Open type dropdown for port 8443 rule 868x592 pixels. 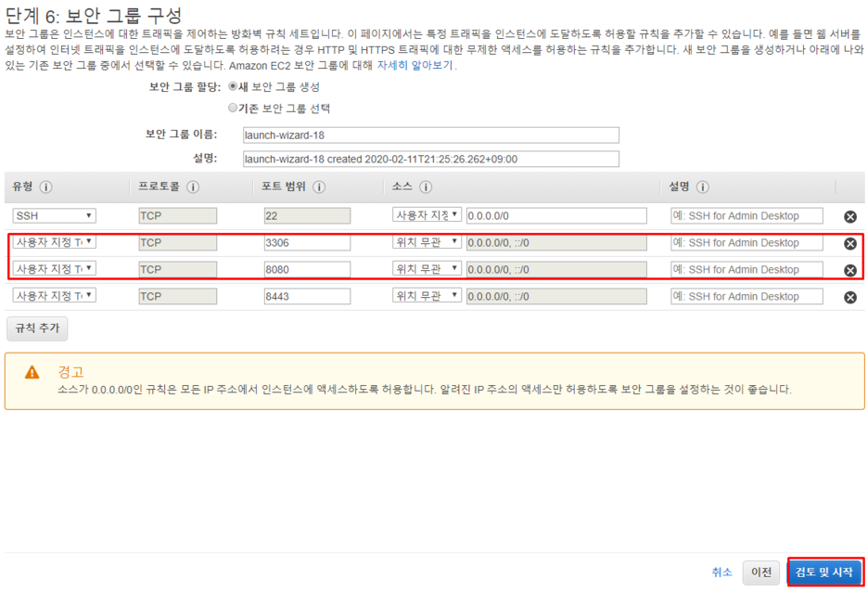[54, 296]
